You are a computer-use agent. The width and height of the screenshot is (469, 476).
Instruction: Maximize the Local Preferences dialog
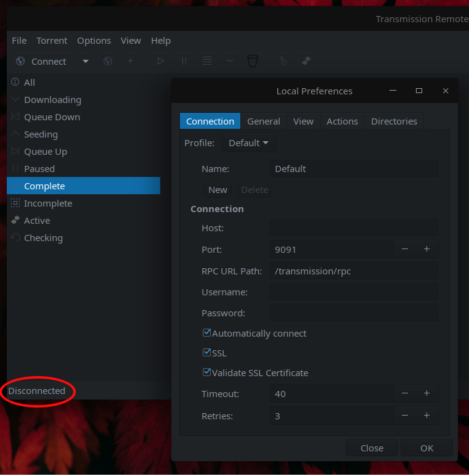coord(419,91)
